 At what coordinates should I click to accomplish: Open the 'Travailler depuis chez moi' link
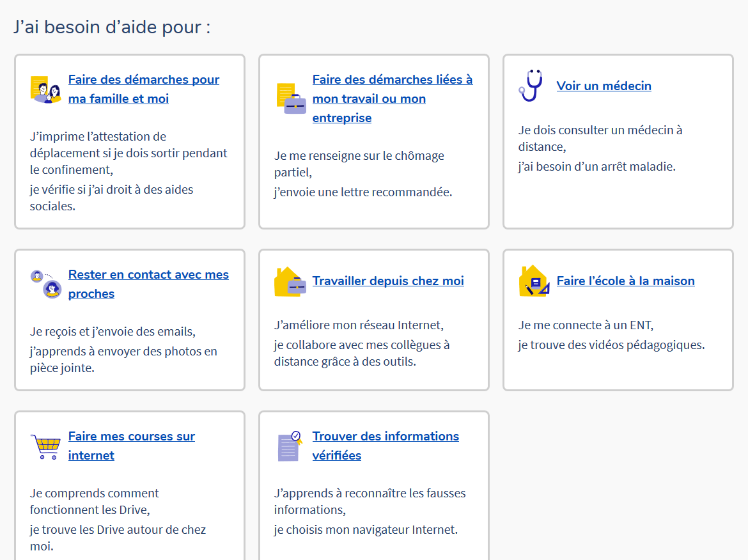(x=388, y=281)
